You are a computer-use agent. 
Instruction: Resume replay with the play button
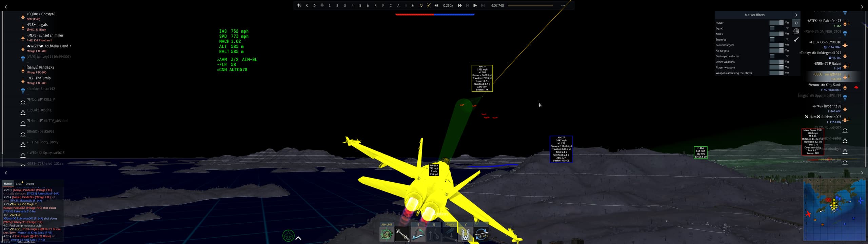(x=475, y=5)
